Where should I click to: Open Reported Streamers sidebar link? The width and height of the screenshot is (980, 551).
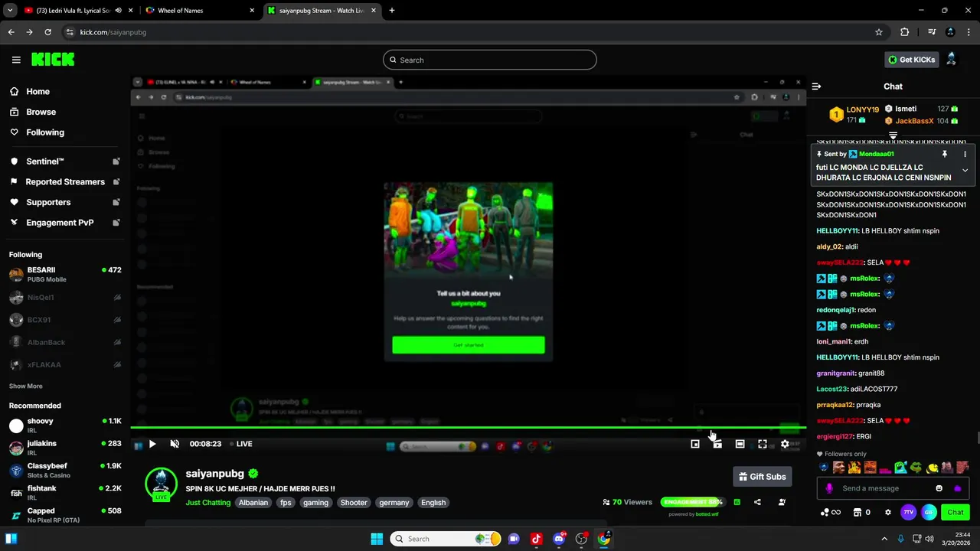(x=65, y=182)
